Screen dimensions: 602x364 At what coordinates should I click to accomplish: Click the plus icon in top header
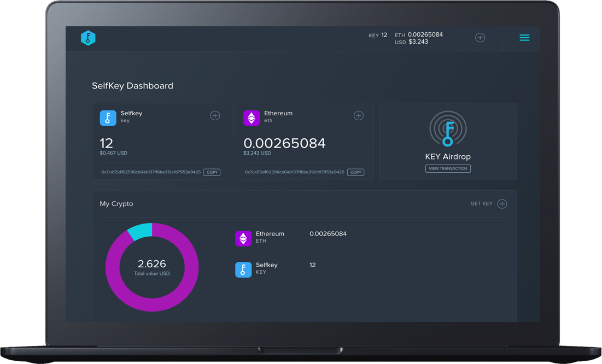(x=480, y=38)
